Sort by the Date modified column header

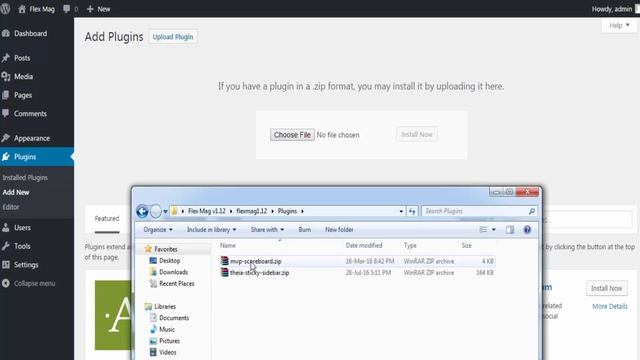pos(364,245)
